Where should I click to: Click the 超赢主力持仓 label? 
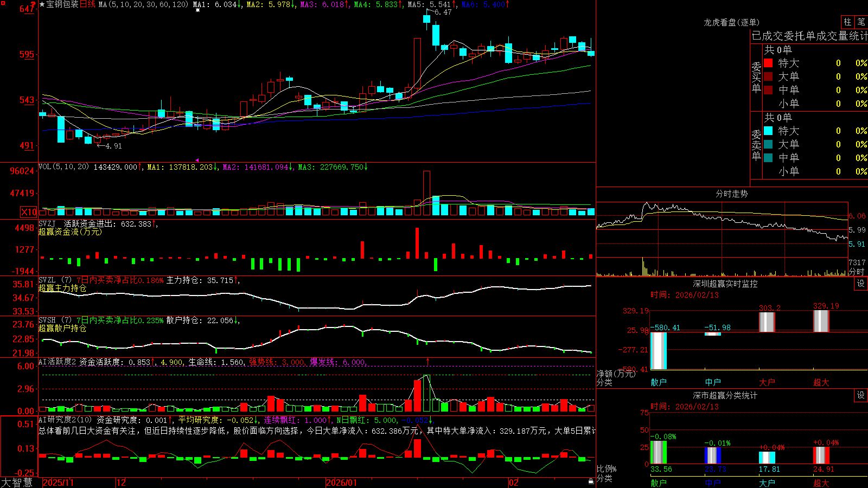62,288
